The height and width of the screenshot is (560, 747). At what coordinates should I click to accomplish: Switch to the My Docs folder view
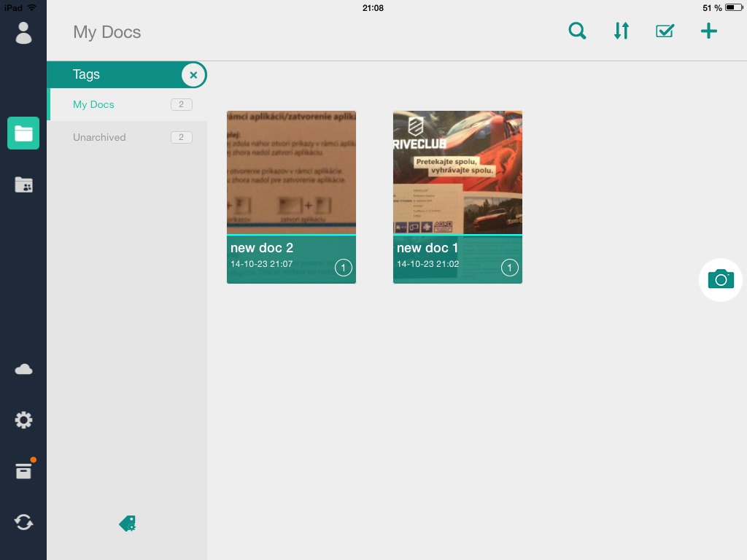point(23,133)
